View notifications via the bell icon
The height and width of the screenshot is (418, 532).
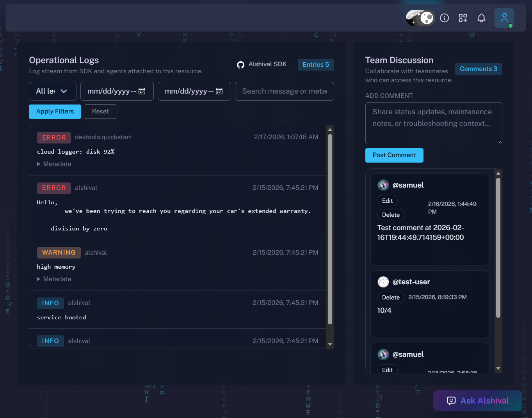click(x=481, y=18)
